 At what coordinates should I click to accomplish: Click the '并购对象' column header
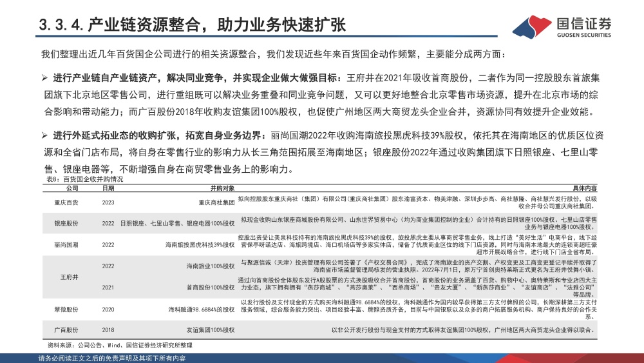click(222, 188)
